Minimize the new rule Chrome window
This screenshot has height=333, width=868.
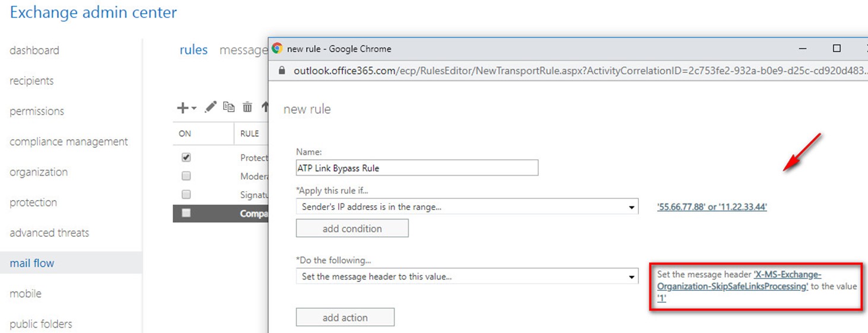803,49
